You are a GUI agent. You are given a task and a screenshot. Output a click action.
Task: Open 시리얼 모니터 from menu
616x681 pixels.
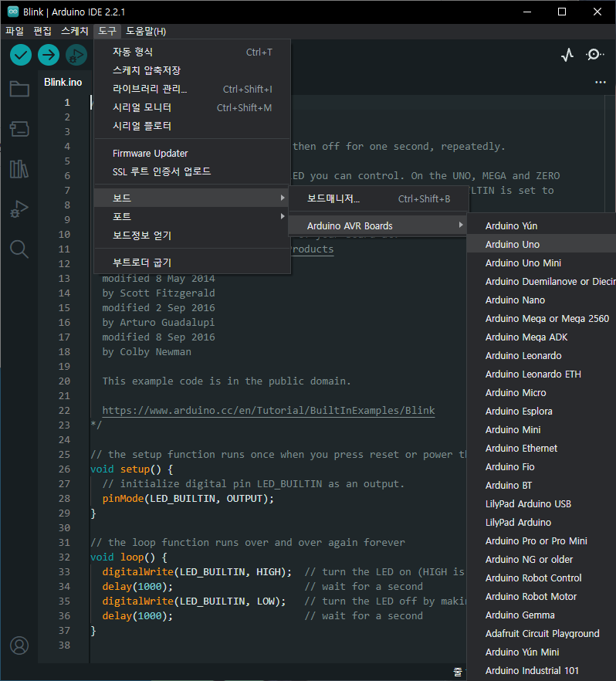[x=192, y=108]
